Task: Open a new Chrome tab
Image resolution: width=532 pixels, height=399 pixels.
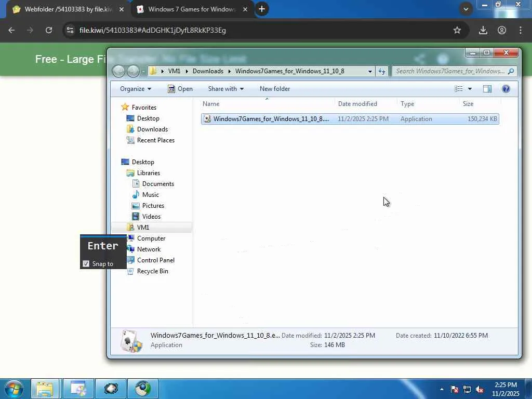Action: point(262,9)
